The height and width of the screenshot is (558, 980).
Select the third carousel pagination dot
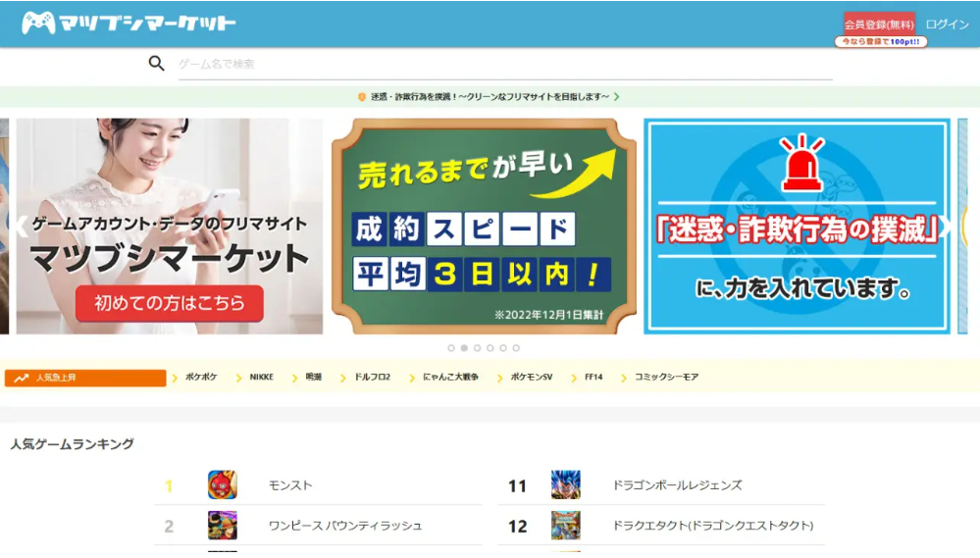tap(477, 348)
